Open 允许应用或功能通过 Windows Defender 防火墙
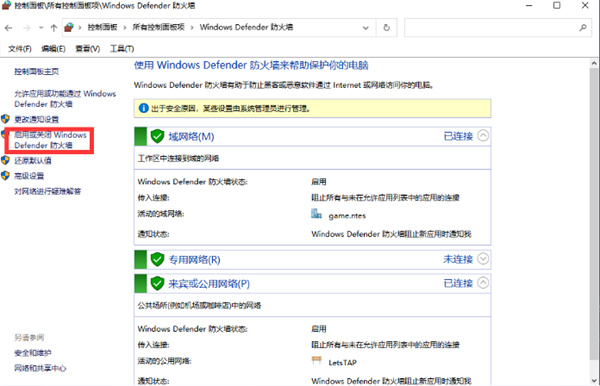Viewport: 600px width, 386px height. click(65, 99)
